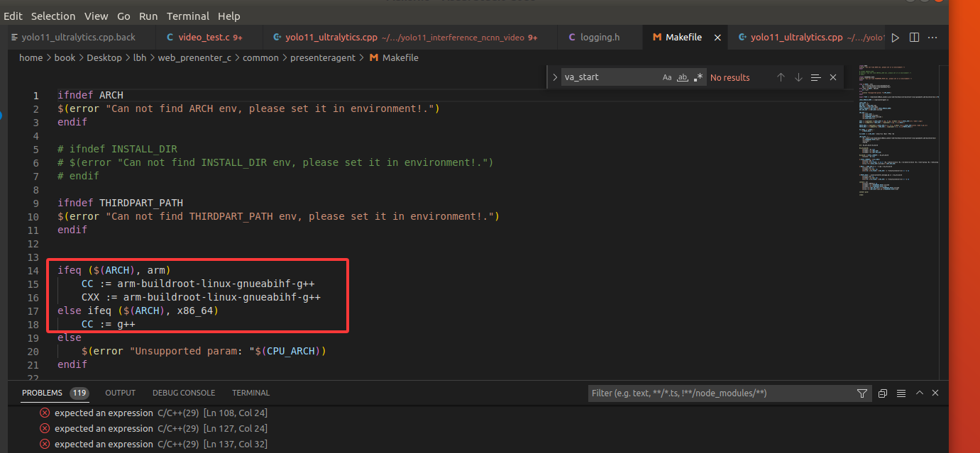This screenshot has width=980, height=453.
Task: Toggle Match Whole Word in find widget
Action: tap(683, 77)
